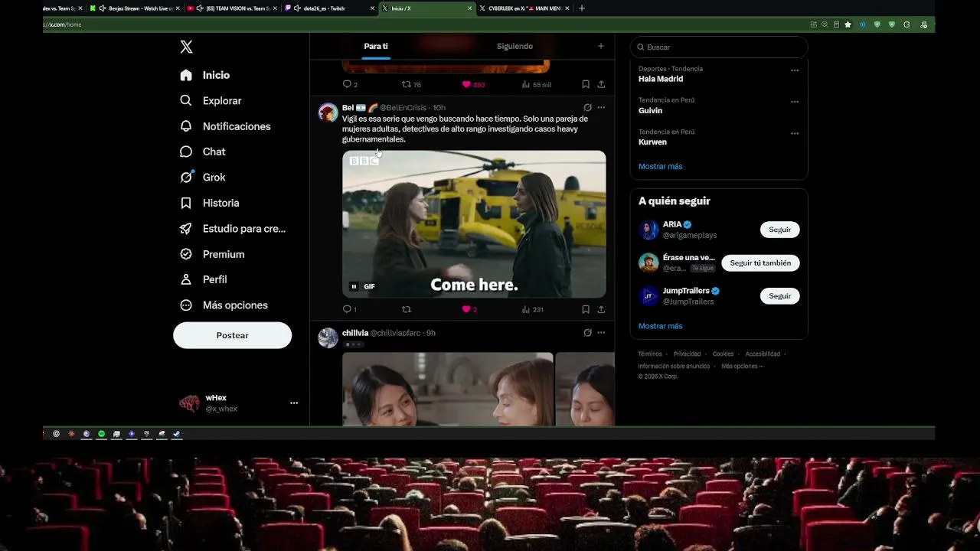Pause the Vigil GIF
Screen dimensions: 980x551
click(354, 286)
